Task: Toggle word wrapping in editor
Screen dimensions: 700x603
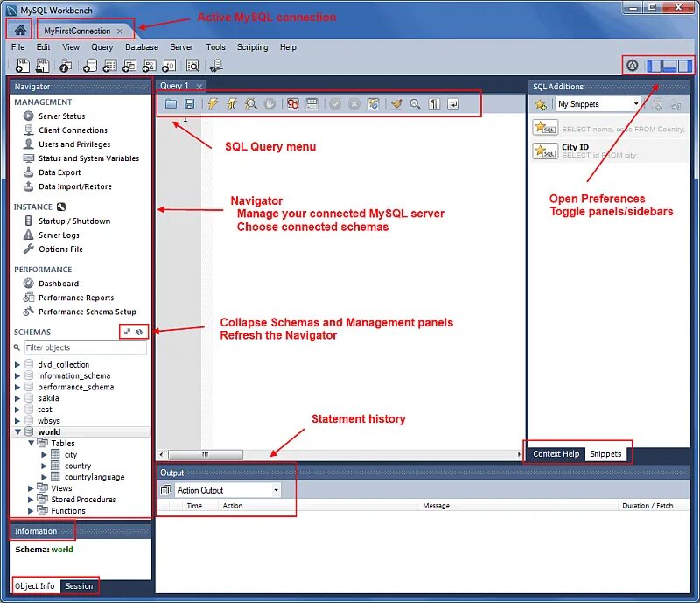Action: (453, 104)
